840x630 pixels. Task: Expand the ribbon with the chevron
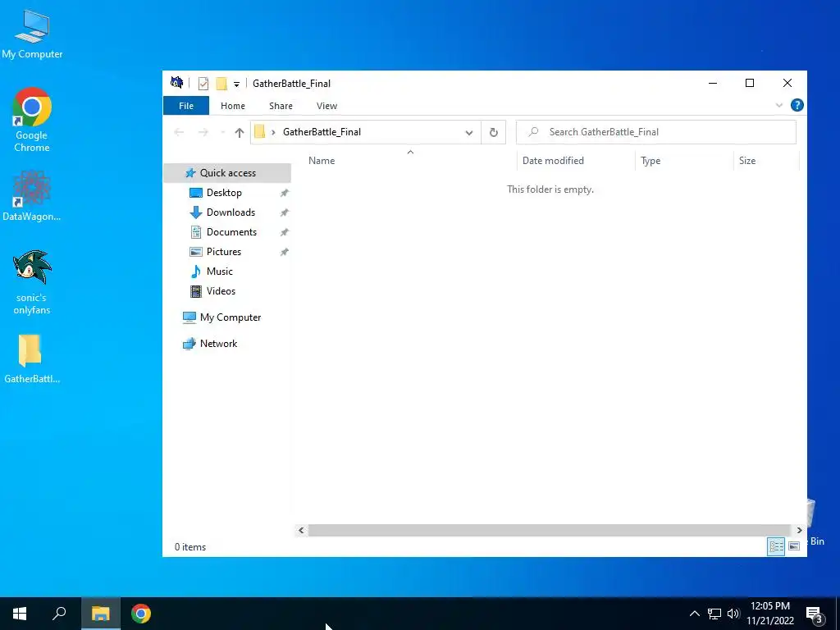click(x=779, y=105)
